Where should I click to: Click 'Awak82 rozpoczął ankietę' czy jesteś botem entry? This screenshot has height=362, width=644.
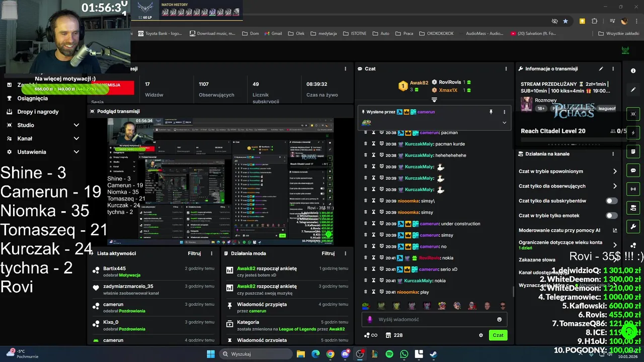coord(287,271)
